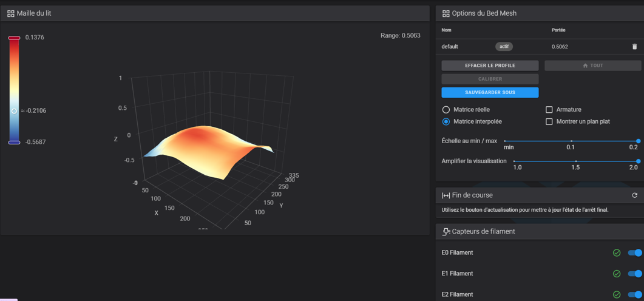
Task: Click the actif badge on default profile
Action: [504, 47]
